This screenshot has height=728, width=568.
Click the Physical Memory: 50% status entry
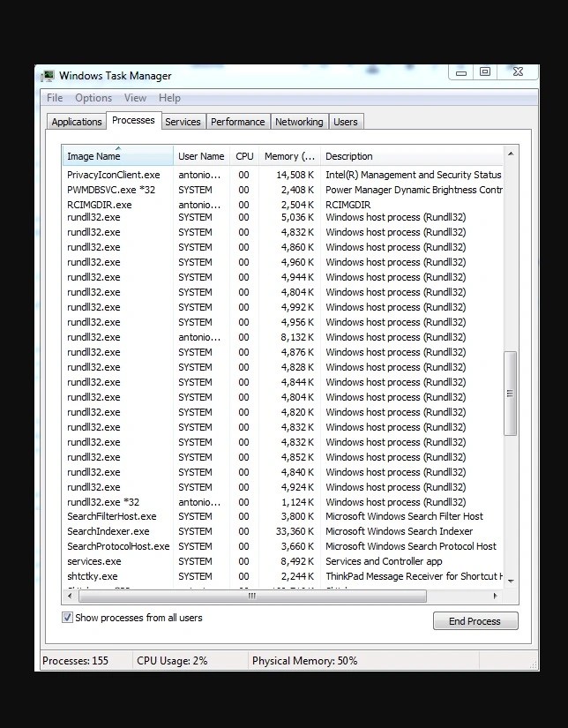(x=304, y=661)
